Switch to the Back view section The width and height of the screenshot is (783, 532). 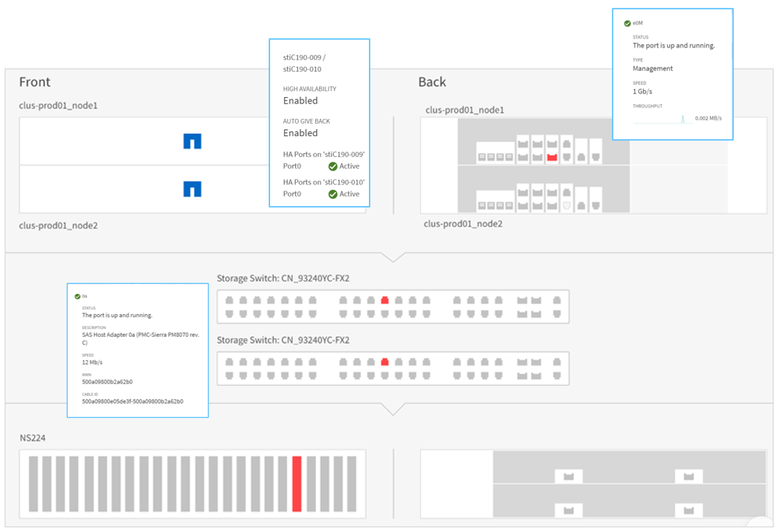(431, 82)
